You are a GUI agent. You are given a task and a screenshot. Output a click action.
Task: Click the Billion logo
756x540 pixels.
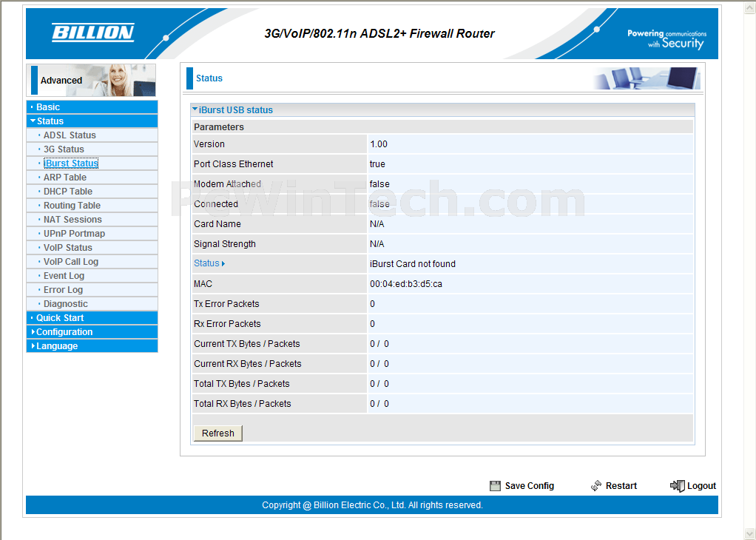[x=93, y=33]
